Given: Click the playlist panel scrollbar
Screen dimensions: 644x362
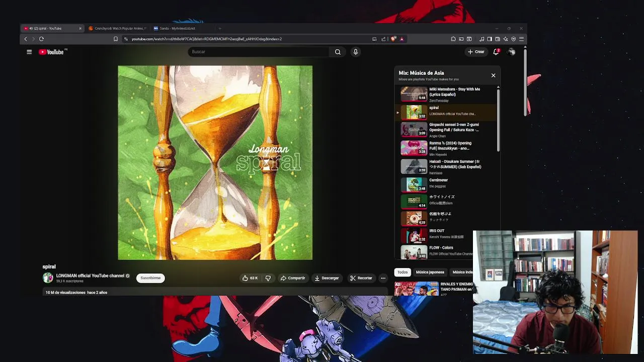Looking at the screenshot, I should [498, 120].
